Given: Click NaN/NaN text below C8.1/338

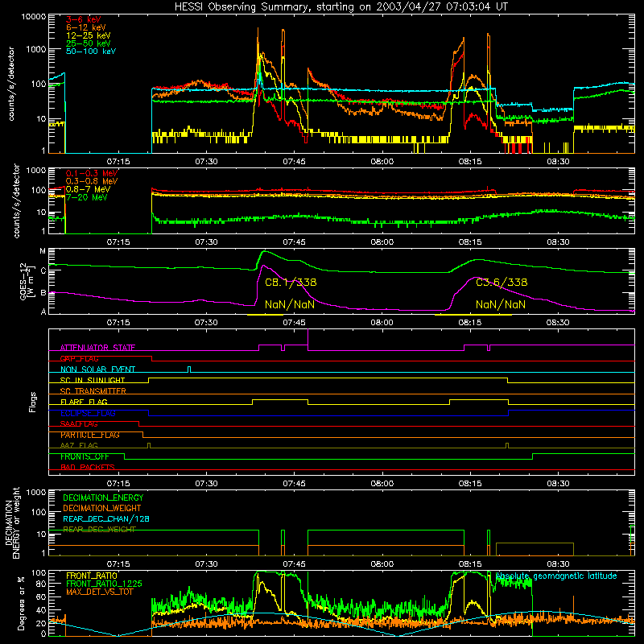Looking at the screenshot, I should (x=290, y=304).
